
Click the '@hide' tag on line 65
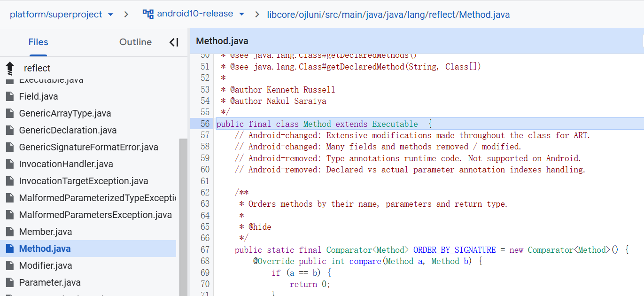click(260, 227)
